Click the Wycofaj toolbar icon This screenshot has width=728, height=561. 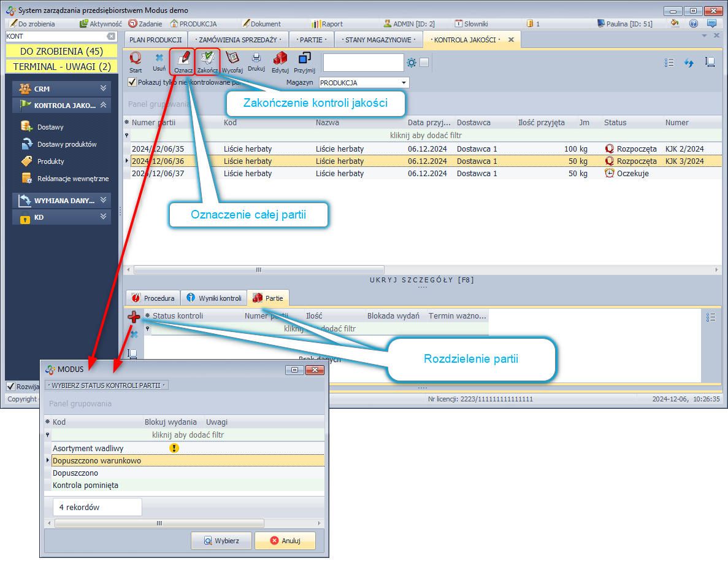click(232, 59)
